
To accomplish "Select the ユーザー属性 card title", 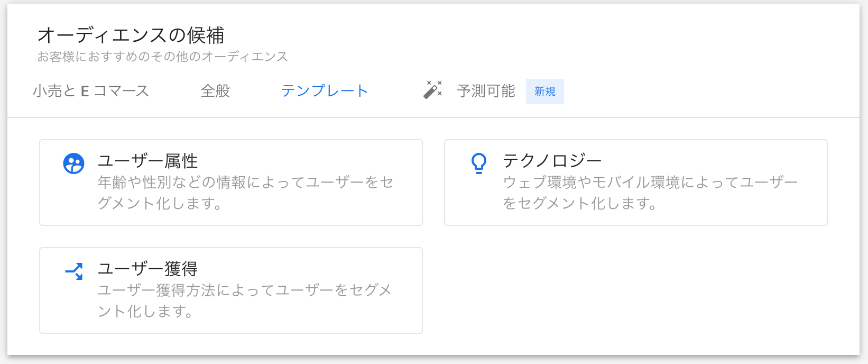I will [x=147, y=161].
